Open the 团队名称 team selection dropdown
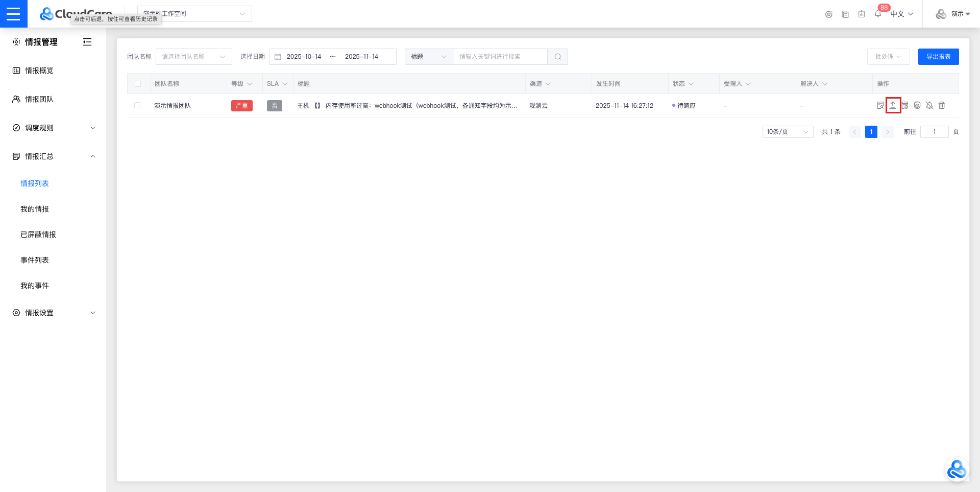 coord(193,57)
